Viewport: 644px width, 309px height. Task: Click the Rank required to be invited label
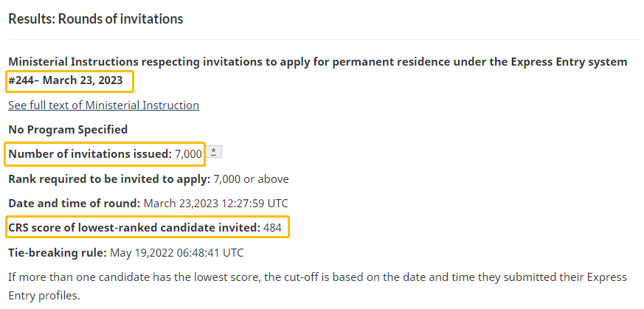[109, 178]
